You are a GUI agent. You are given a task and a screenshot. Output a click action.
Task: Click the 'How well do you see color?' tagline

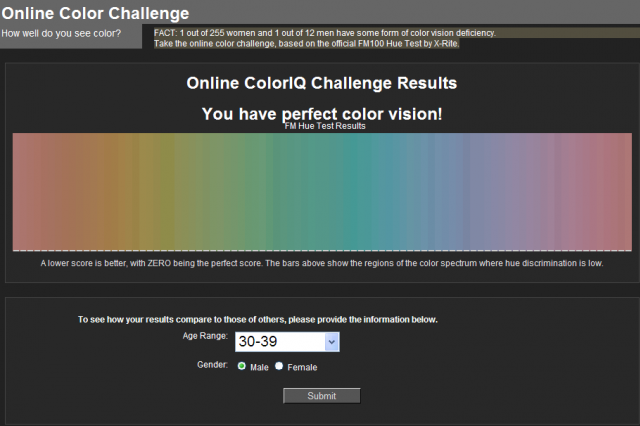coord(61,33)
